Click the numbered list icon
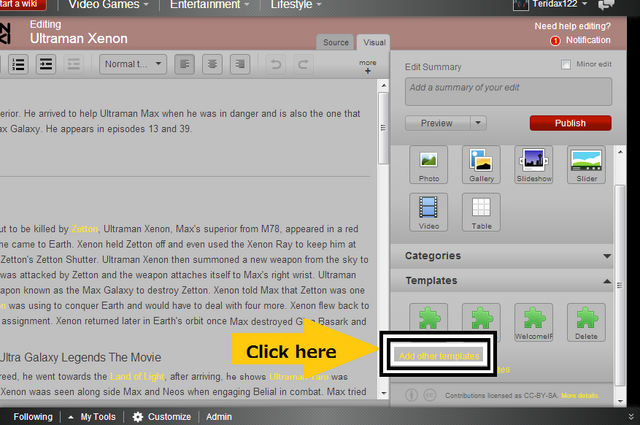 [18, 64]
